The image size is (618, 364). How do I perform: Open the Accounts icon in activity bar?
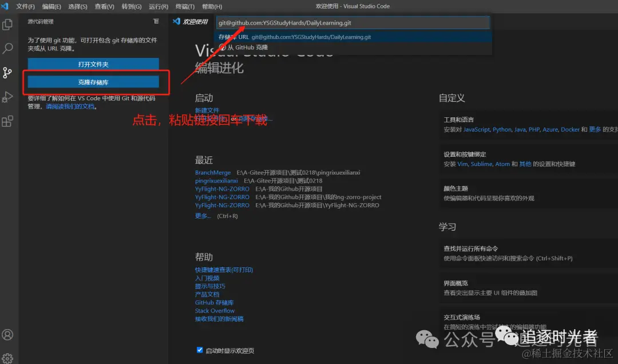point(7,335)
